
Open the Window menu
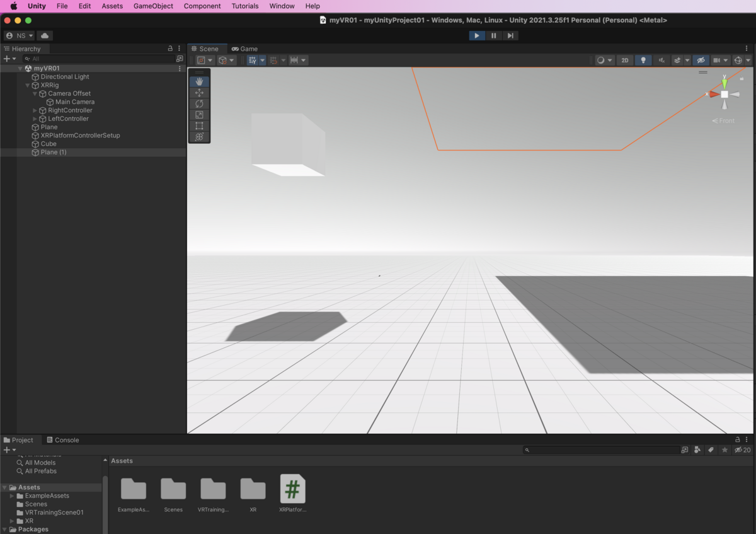[282, 6]
